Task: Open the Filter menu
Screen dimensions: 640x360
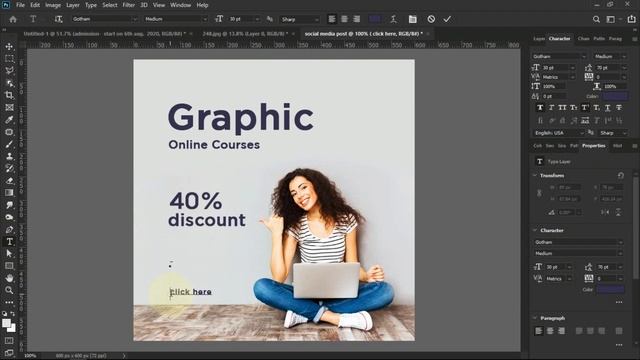Action: (x=129, y=5)
